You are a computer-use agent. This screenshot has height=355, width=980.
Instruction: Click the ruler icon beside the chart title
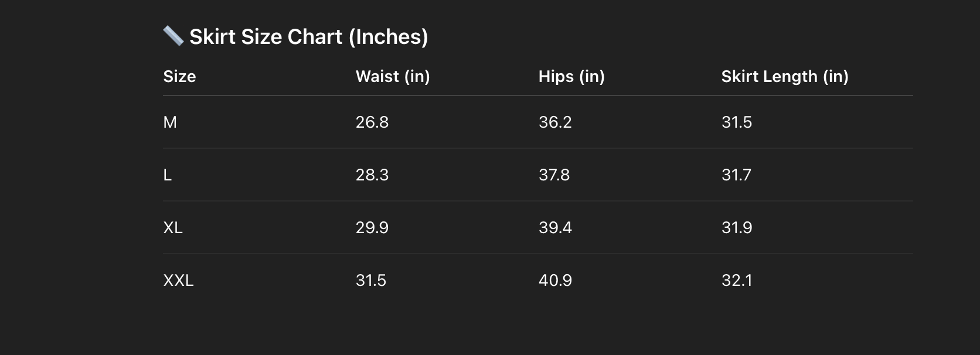173,36
